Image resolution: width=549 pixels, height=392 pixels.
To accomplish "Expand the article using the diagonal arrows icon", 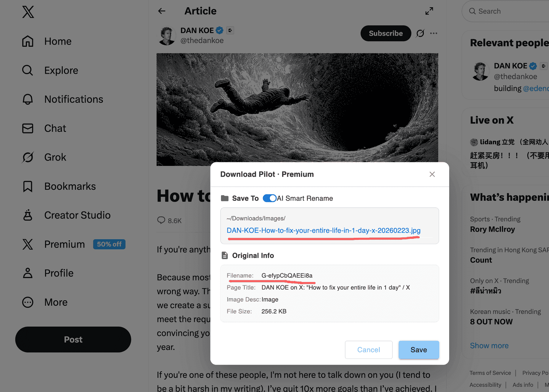I will pyautogui.click(x=429, y=11).
